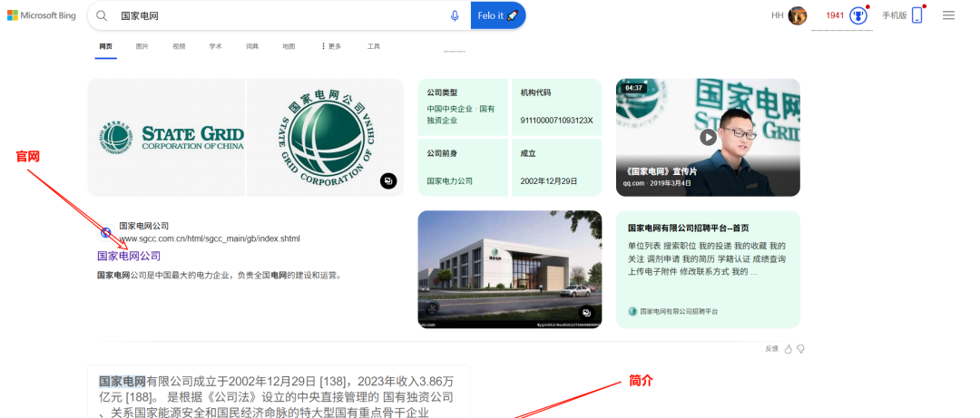Activate microphone voice search icon

pos(455,15)
